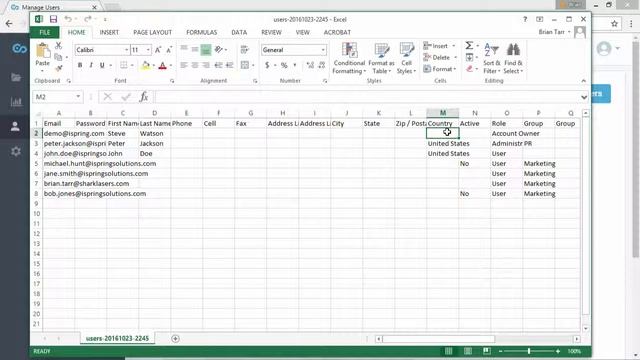
Task: Click the Accounting dollar format icon
Action: 267,65
